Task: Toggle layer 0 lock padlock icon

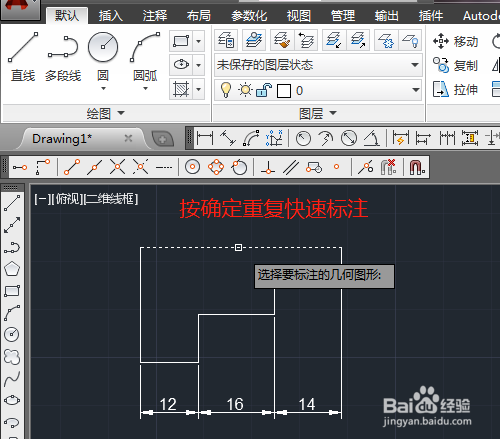Action: tap(264, 90)
